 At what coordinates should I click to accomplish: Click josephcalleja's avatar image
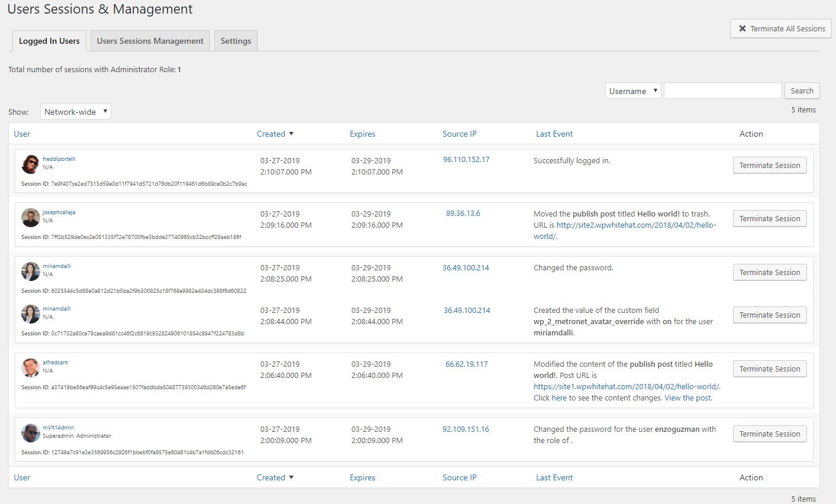click(31, 218)
